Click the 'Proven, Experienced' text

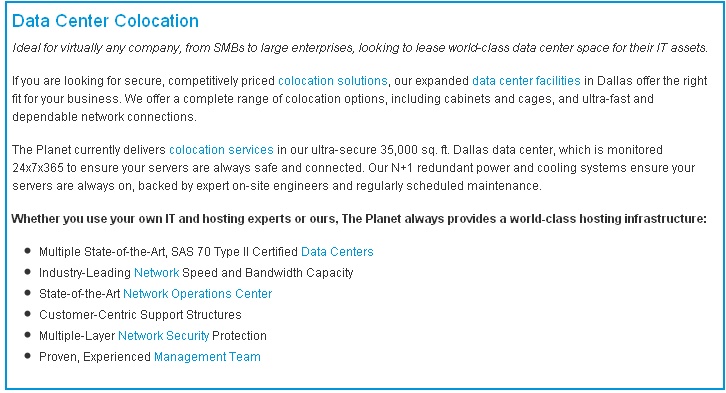[x=95, y=357]
